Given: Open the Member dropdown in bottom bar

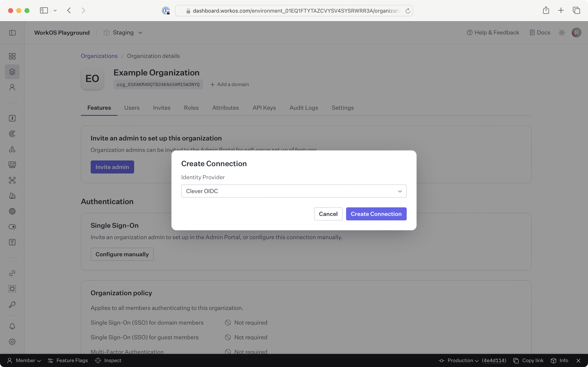Looking at the screenshot, I should coord(24,360).
